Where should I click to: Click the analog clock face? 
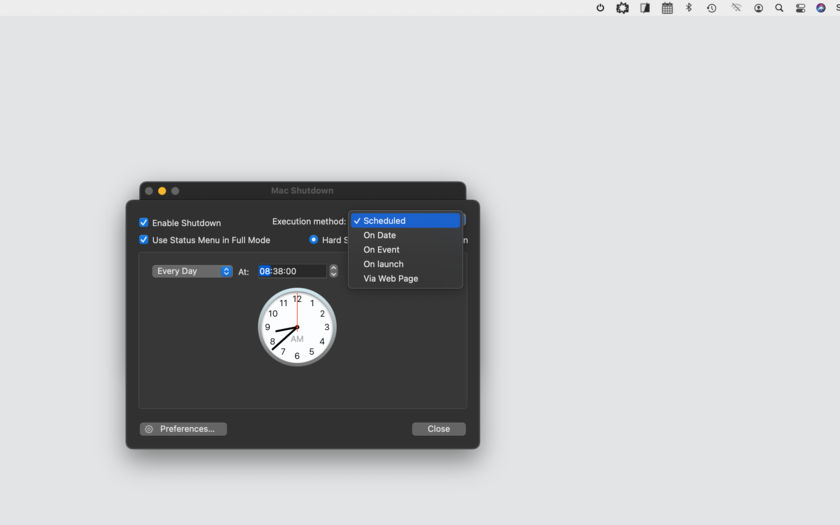click(297, 327)
